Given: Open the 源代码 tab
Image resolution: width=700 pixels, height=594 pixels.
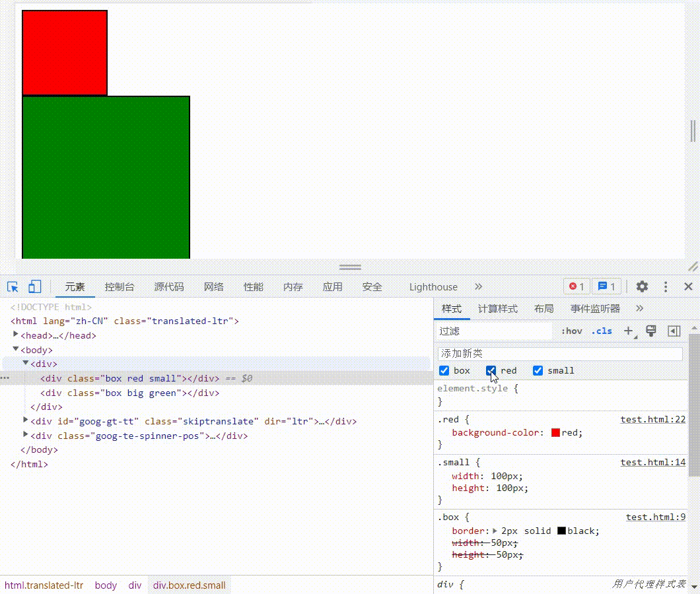Looking at the screenshot, I should (x=169, y=286).
